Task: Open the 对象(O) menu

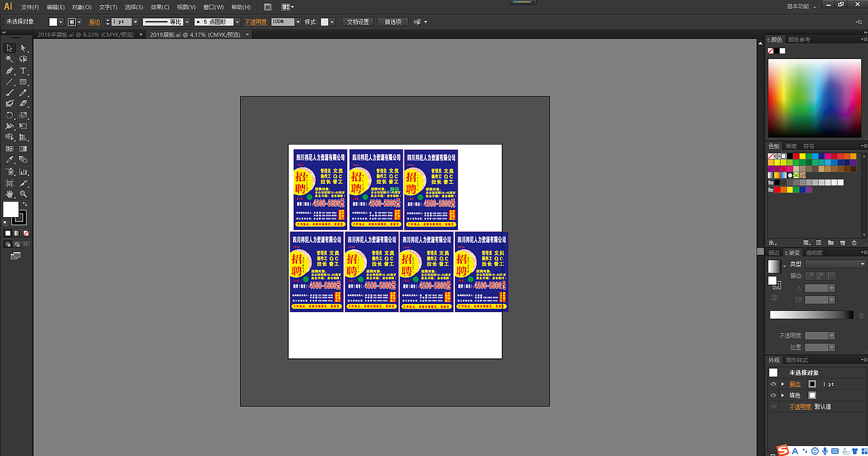Action: [x=81, y=7]
